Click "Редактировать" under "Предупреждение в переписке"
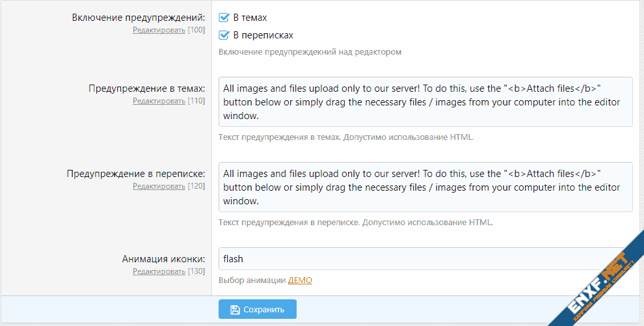 point(159,186)
